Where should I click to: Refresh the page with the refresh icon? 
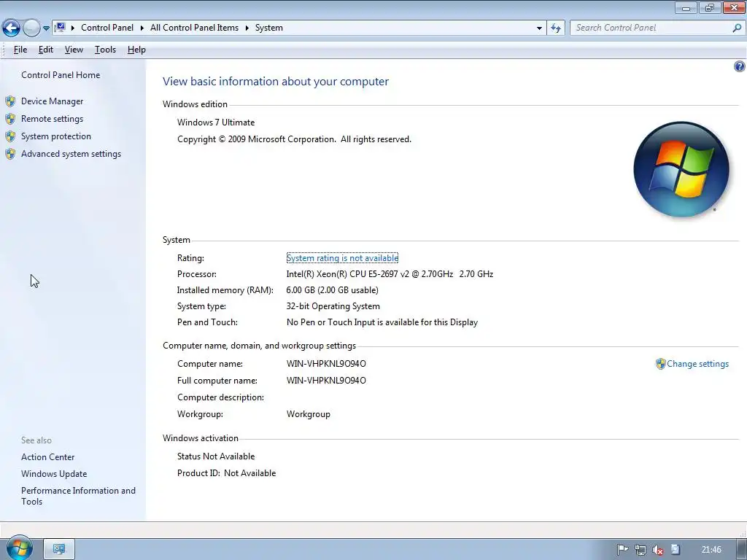coord(555,28)
